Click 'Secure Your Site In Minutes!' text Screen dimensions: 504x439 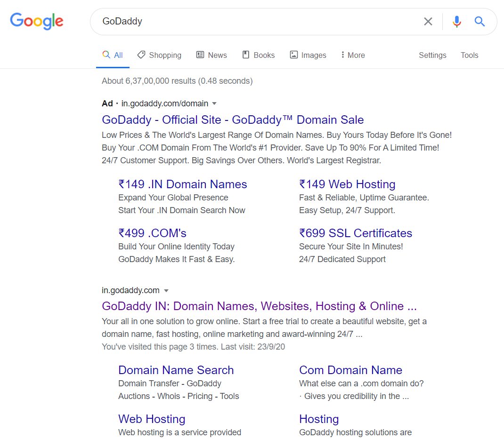(x=351, y=247)
